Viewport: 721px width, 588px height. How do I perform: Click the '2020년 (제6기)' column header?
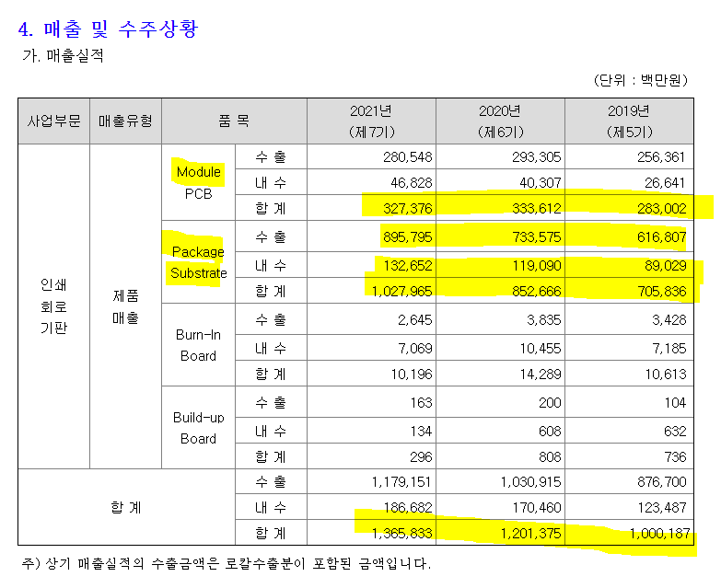(x=500, y=121)
